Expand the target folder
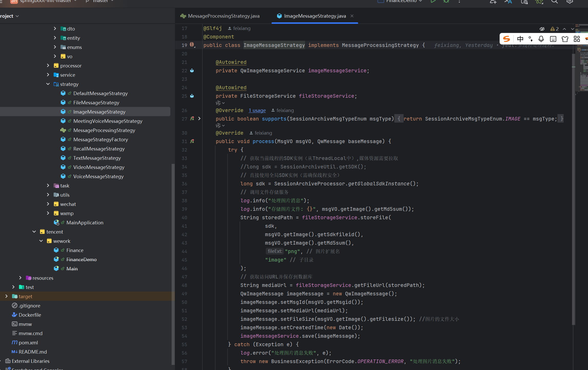Image resolution: width=588 pixels, height=370 pixels. click(6, 296)
